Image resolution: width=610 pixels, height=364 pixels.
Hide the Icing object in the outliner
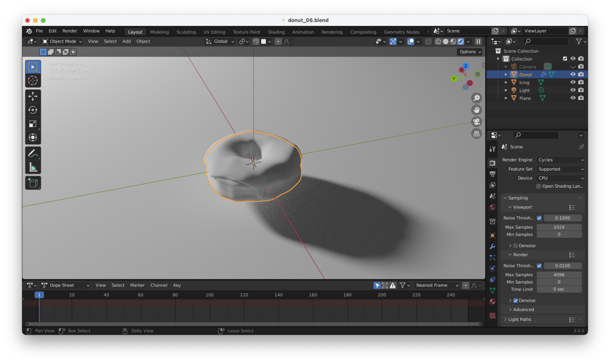pyautogui.click(x=573, y=82)
